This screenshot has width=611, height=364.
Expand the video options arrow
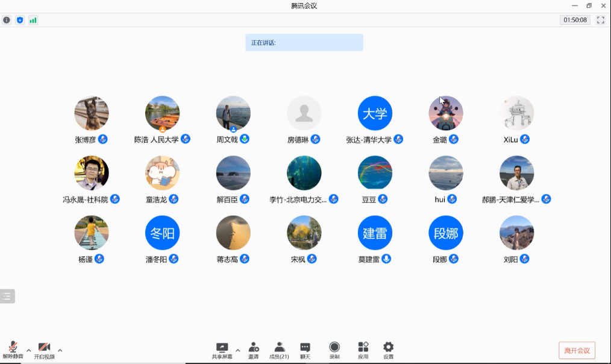tap(60, 350)
